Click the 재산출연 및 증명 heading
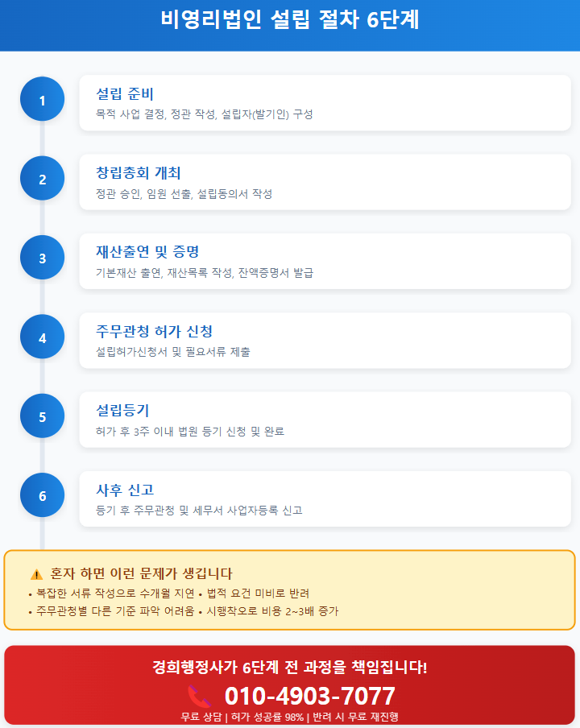The height and width of the screenshot is (728, 580). [147, 252]
